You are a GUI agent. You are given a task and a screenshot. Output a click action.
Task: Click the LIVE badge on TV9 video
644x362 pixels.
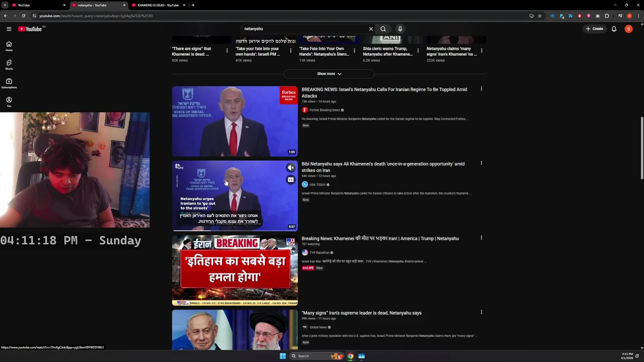(308, 268)
